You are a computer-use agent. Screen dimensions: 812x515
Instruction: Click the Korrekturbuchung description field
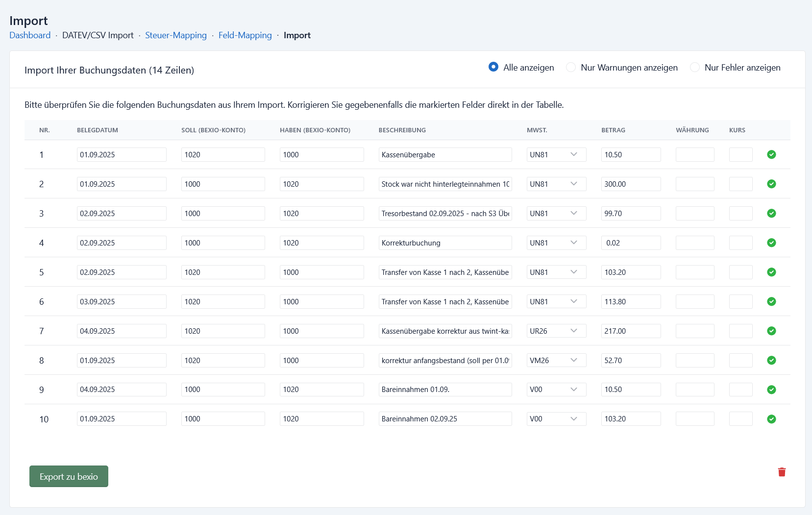coord(445,243)
